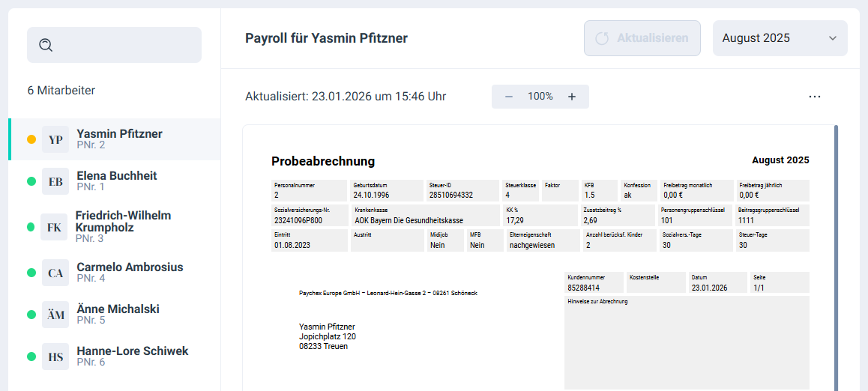Click the HS avatar badge
868x391 pixels.
point(55,357)
